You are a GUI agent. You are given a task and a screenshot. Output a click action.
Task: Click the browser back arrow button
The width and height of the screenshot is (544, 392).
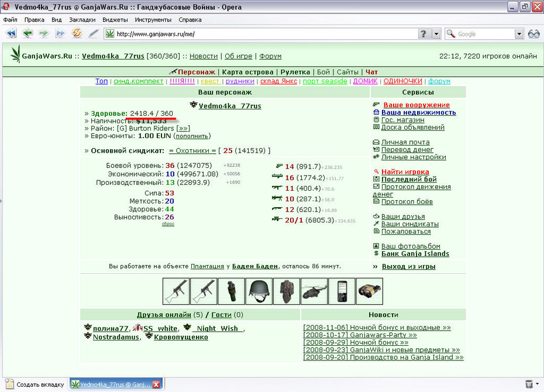point(27,33)
